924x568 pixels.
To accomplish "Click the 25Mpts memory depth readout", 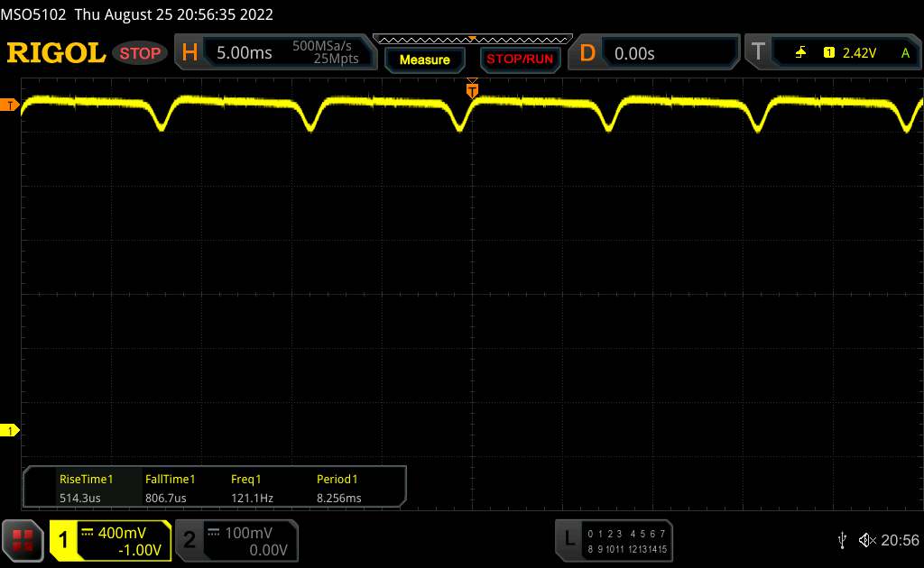I will click(x=336, y=59).
